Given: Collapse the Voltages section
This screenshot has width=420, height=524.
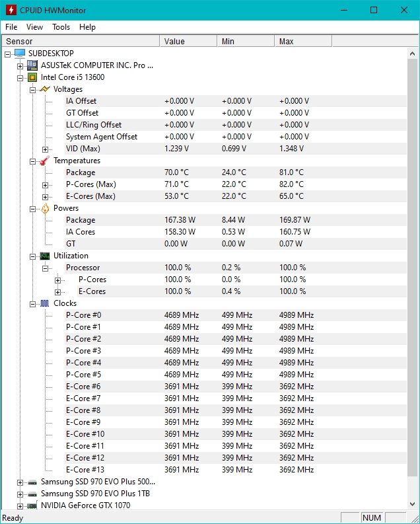Looking at the screenshot, I should tap(33, 90).
